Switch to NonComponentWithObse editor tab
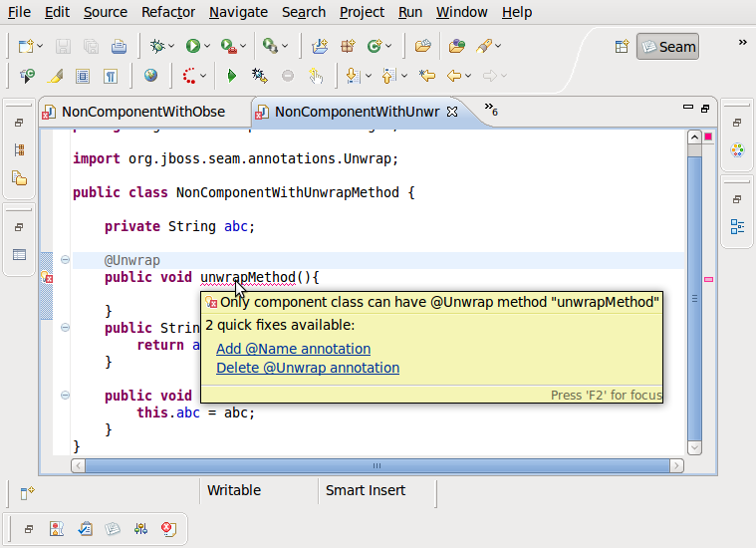Viewport: 756px width, 548px height. (142, 112)
